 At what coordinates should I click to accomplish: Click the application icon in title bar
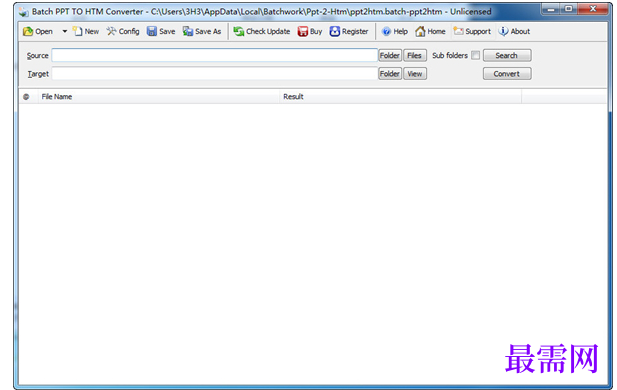(x=24, y=12)
